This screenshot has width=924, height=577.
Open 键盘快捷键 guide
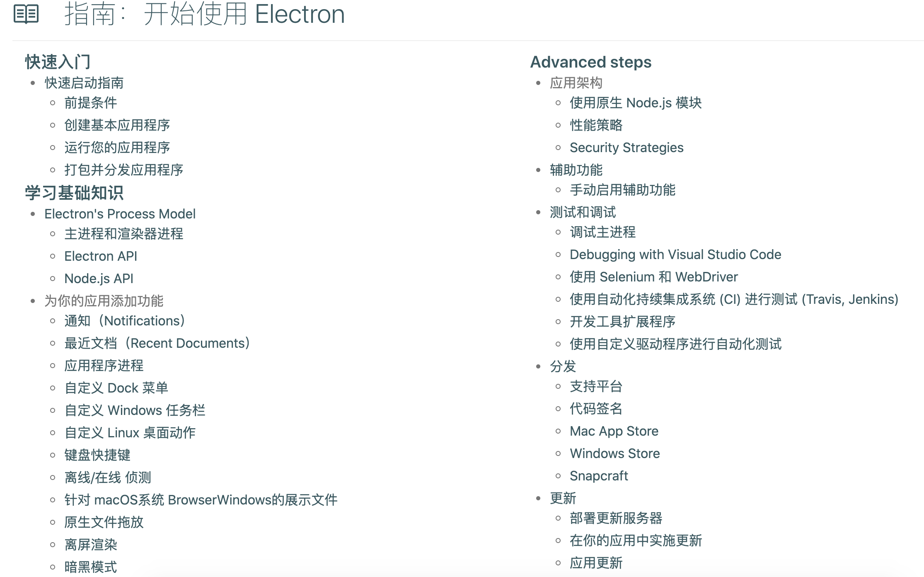97,455
